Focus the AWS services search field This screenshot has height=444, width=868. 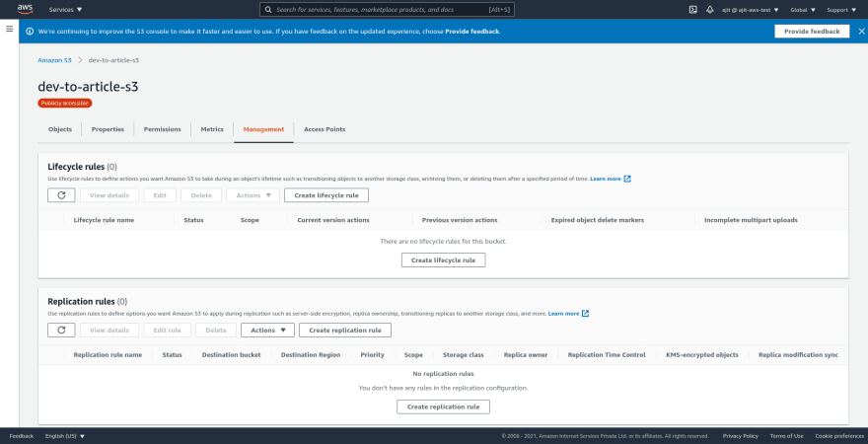click(x=388, y=10)
